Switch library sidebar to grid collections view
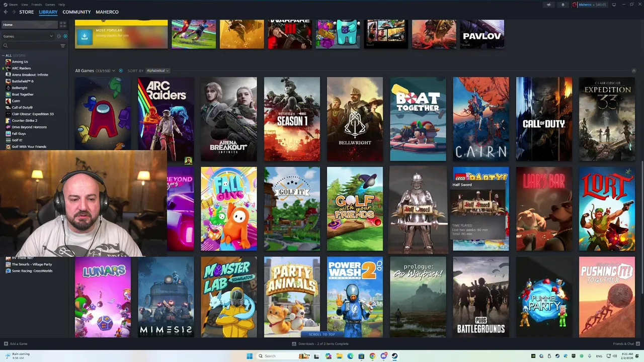644x362 pixels. click(x=63, y=24)
